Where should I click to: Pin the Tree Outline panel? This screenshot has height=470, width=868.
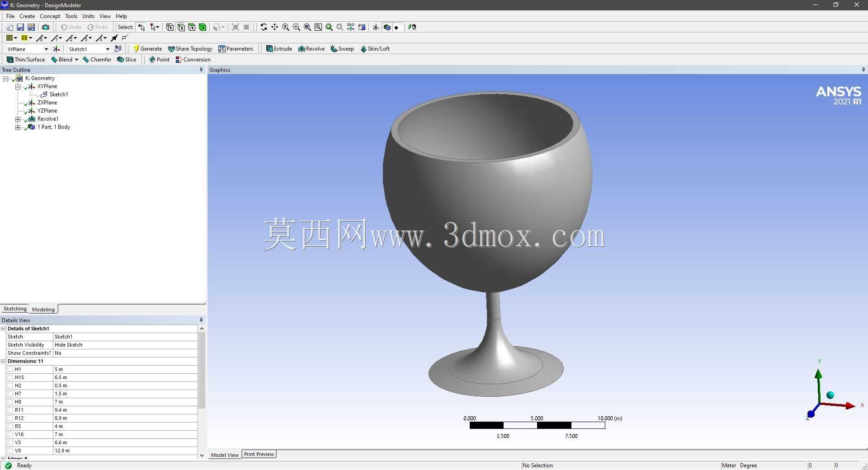pyautogui.click(x=201, y=70)
